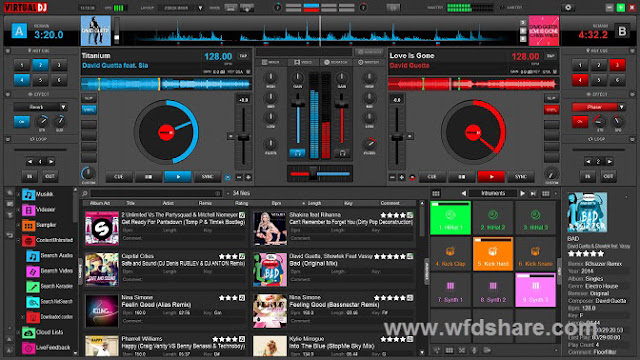Toggle deck B vinyl mode button
Screen dimensions: 640x360
click(x=551, y=109)
